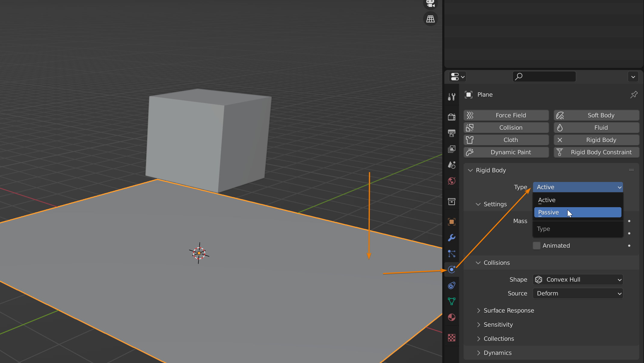
Task: Enable the Rigid Body physics button
Action: 600,140
